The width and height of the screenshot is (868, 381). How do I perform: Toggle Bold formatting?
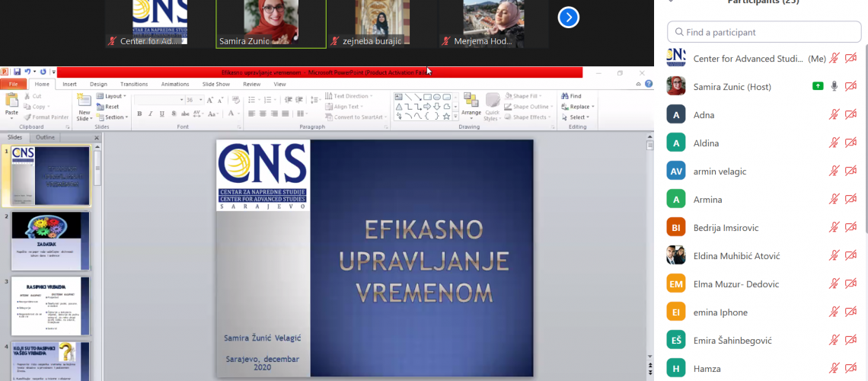click(139, 114)
